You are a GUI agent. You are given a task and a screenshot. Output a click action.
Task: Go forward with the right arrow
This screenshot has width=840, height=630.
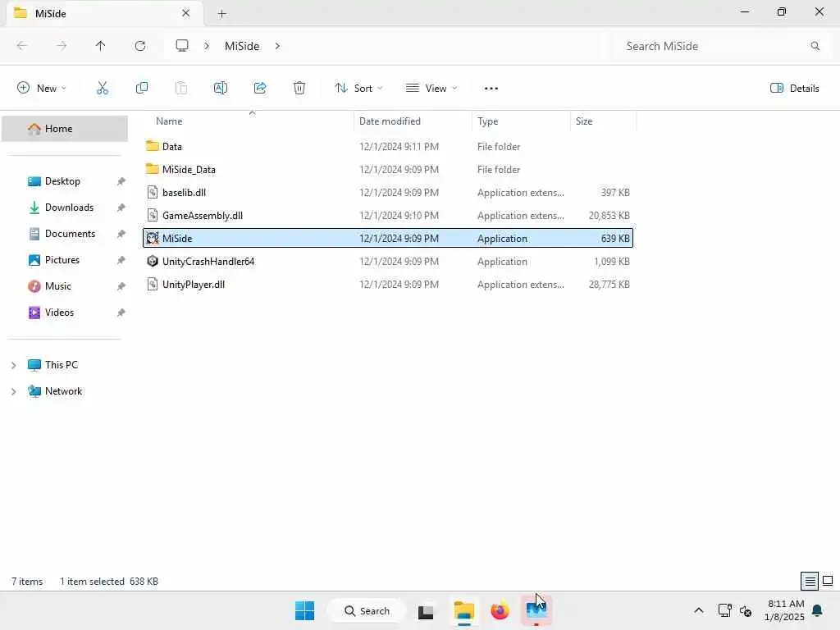61,46
